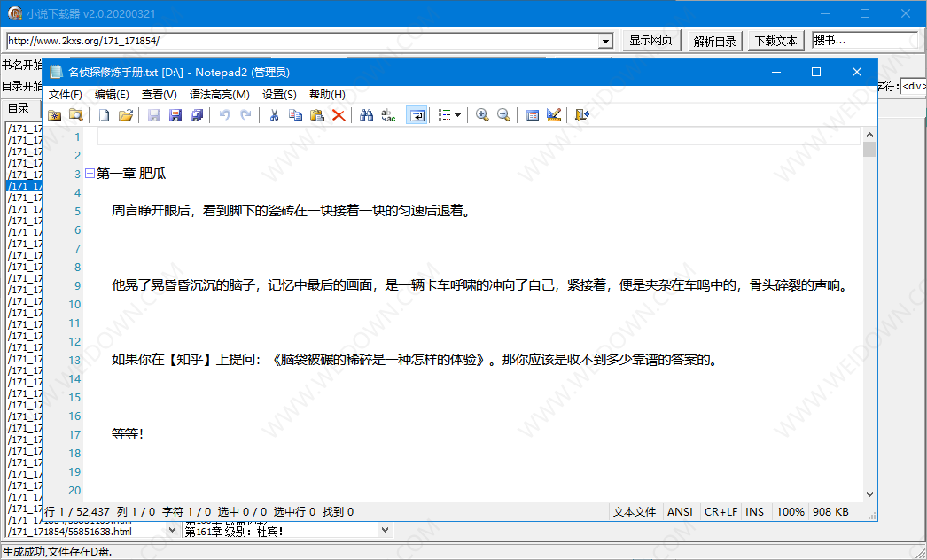Click the editor vertical scrollbar thumb
927x560 pixels.
click(x=869, y=149)
